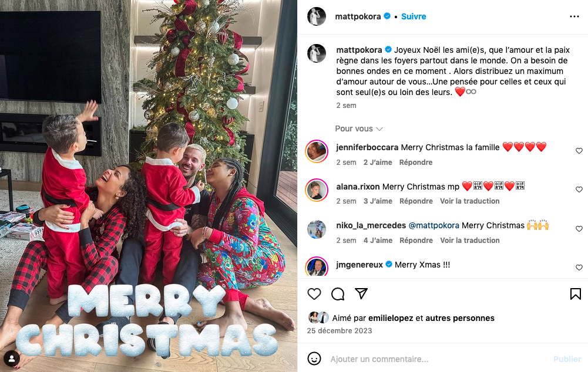Like jmgenereux's Merry Xmas comment
Screen dimensions: 588x372
[x=579, y=268]
